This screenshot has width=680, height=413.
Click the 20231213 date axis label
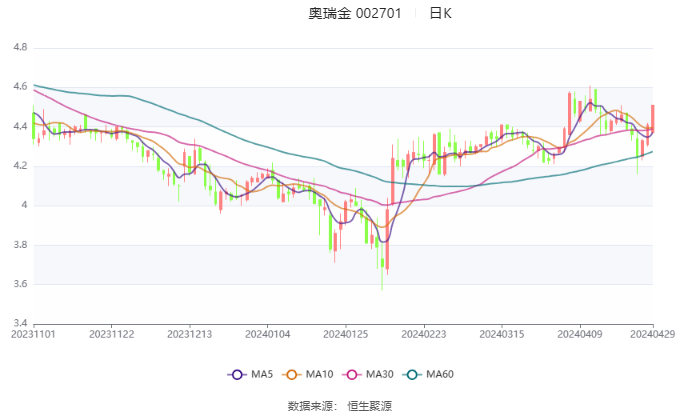click(188, 334)
